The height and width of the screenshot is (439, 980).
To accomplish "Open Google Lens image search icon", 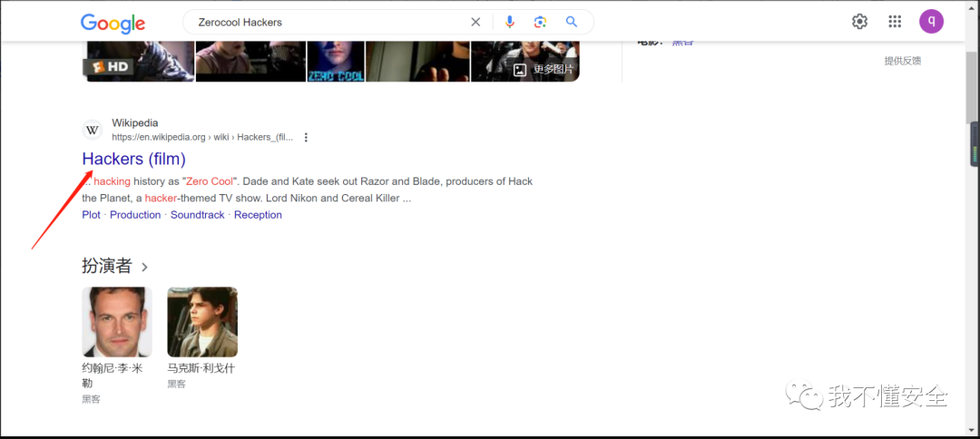I will pyautogui.click(x=540, y=23).
